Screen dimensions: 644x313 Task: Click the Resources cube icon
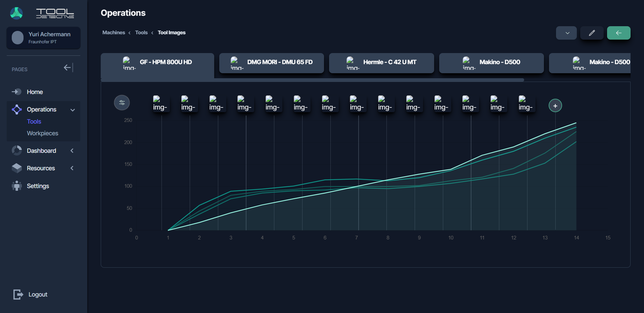(16, 168)
